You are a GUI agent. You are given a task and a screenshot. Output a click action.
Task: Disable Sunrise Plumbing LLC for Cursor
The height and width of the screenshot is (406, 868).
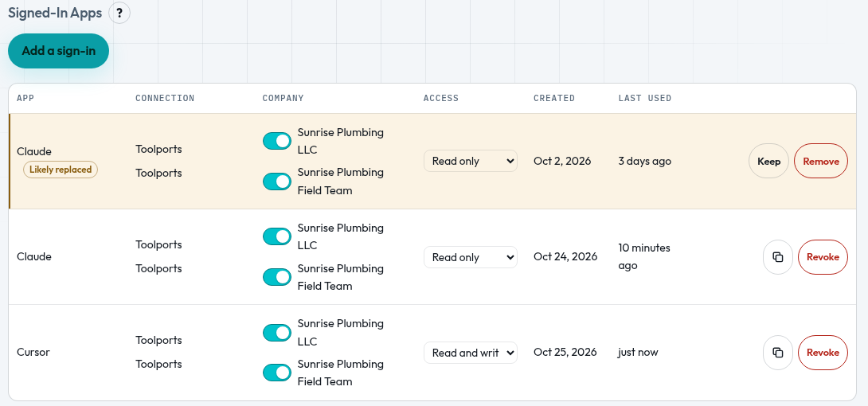[x=277, y=333]
